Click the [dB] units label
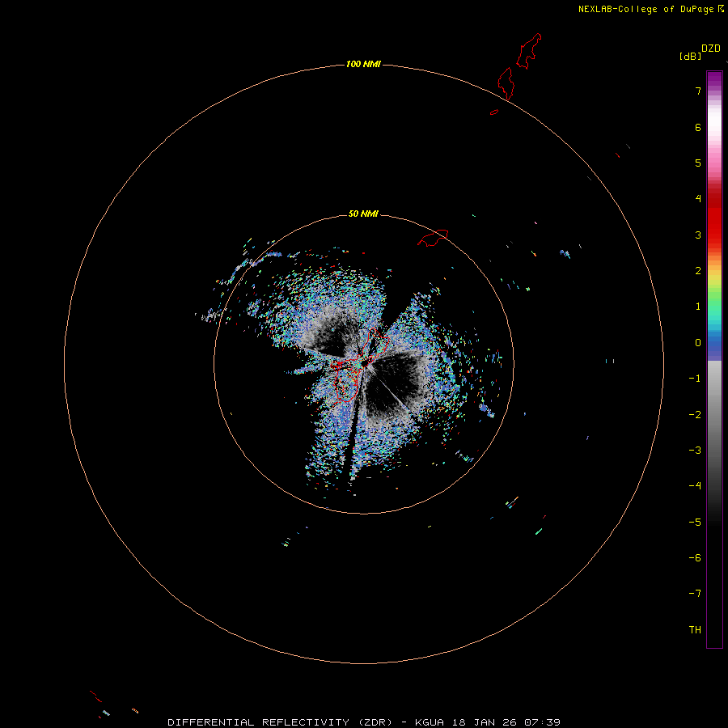This screenshot has height=728, width=728. (x=690, y=56)
